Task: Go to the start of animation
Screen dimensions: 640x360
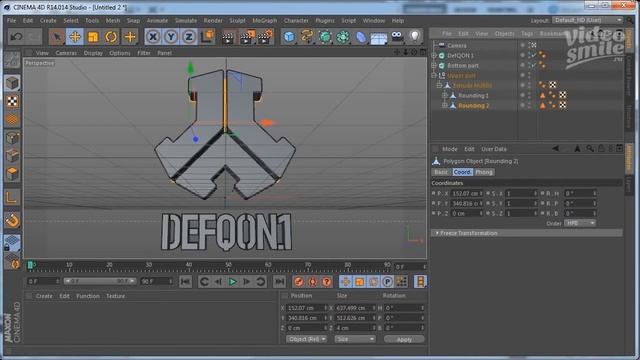Action: click(185, 282)
